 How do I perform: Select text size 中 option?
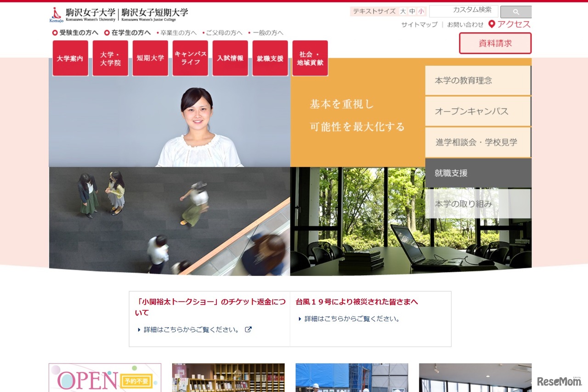pyautogui.click(x=412, y=11)
